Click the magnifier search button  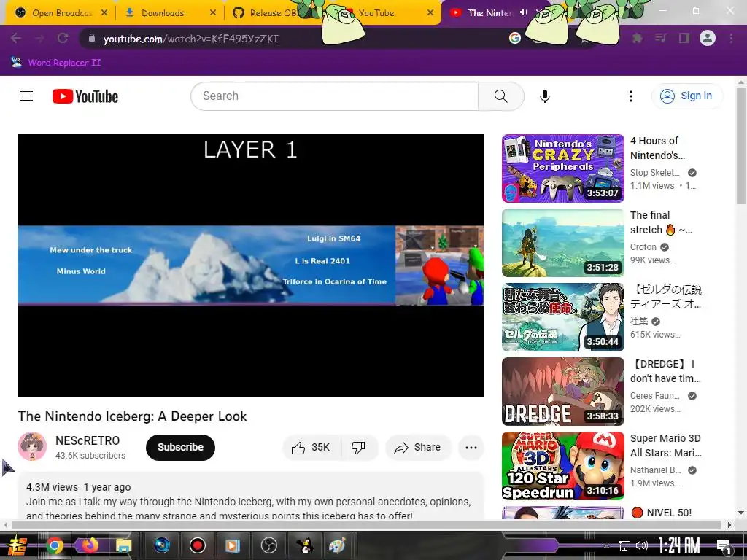pyautogui.click(x=500, y=96)
